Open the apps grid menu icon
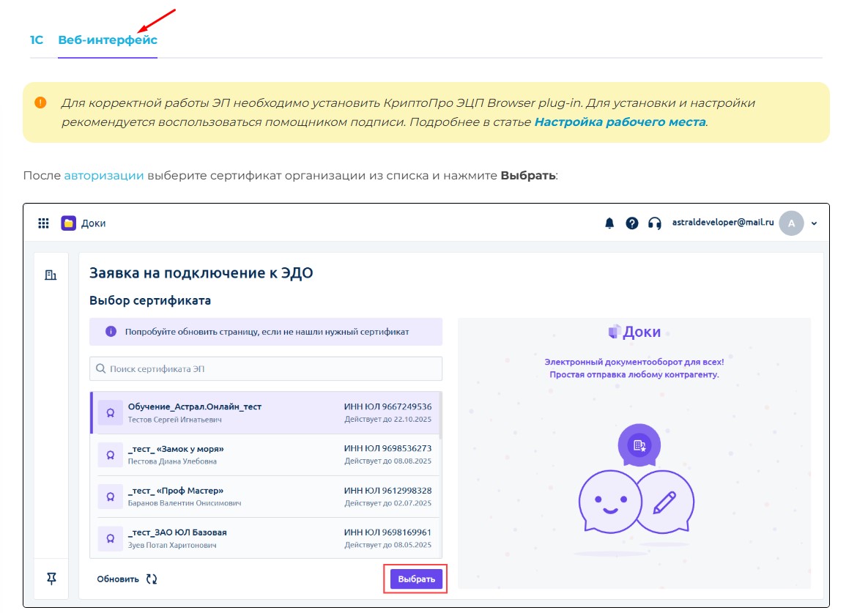The image size is (868, 613). 44,223
